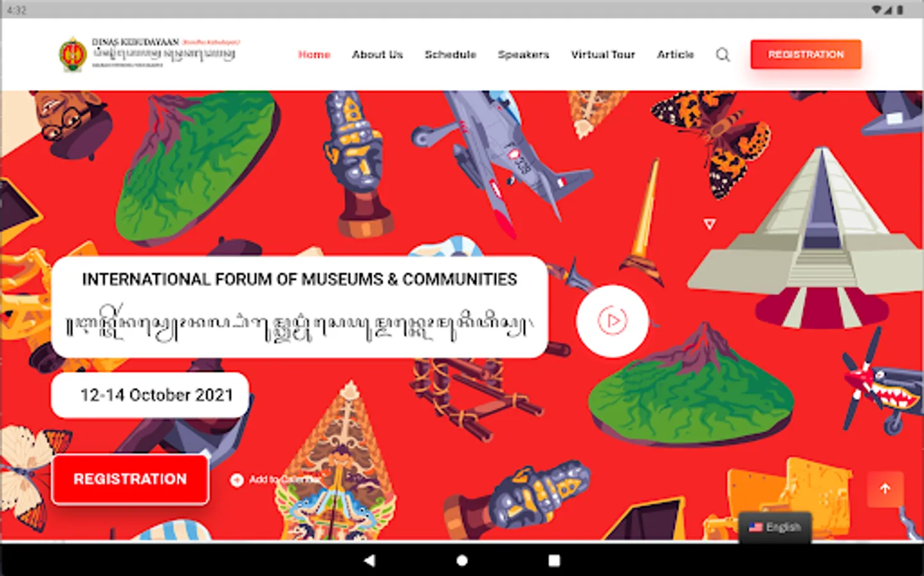Go to the Home menu item

(x=314, y=54)
